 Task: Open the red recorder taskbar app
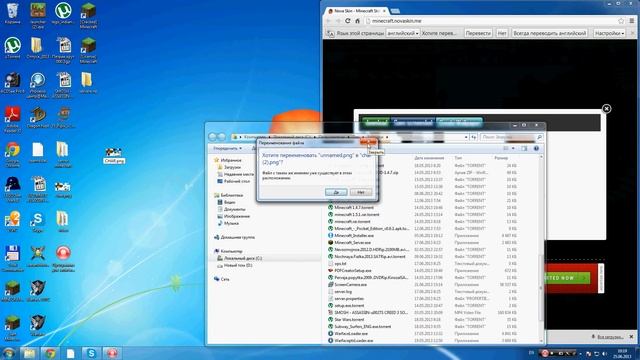click(x=112, y=353)
